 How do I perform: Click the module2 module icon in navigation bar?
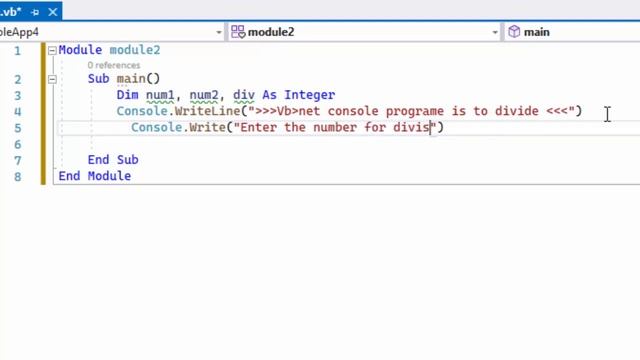coord(238,32)
